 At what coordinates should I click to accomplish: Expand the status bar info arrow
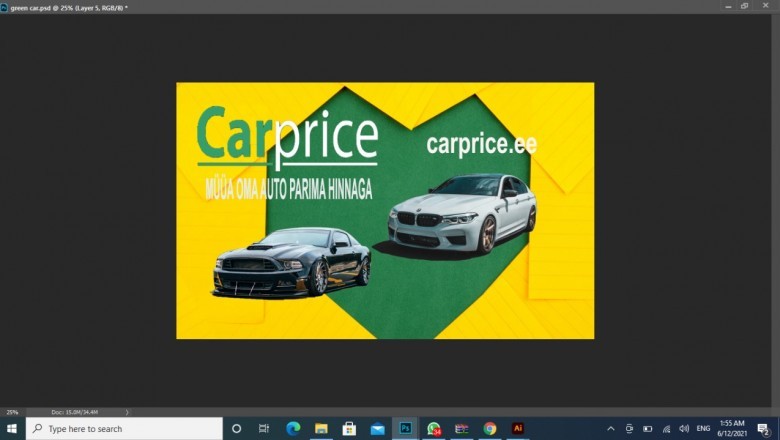pyautogui.click(x=127, y=412)
